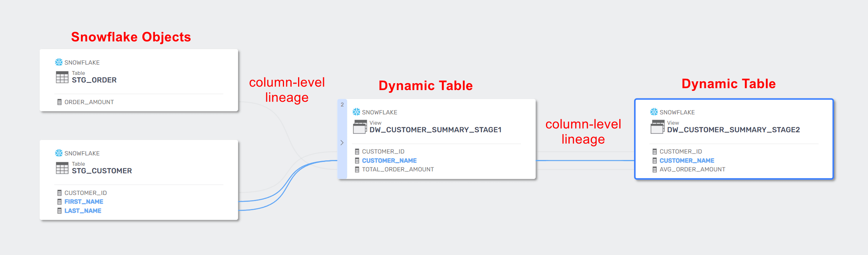Select the highlighted LAST_NAME column
This screenshot has width=868, height=255.
(x=83, y=211)
